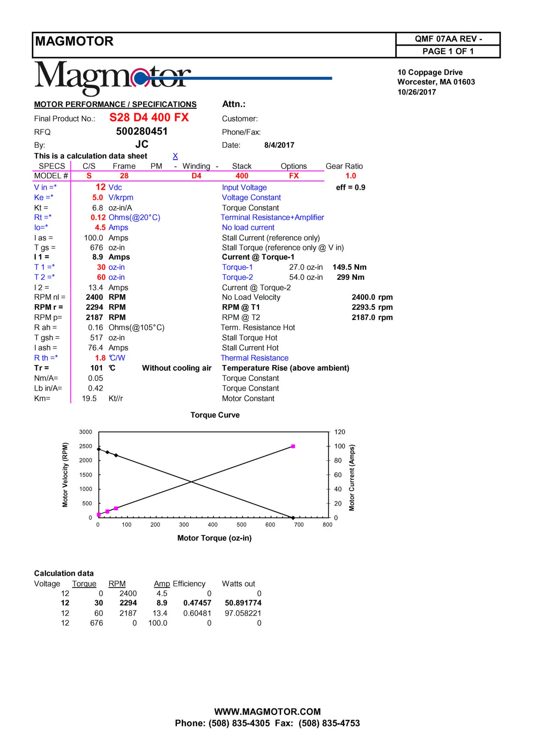Click PAGE 1 OF 1 label
Image resolution: width=535 pixels, height=756 pixels.
click(448, 51)
